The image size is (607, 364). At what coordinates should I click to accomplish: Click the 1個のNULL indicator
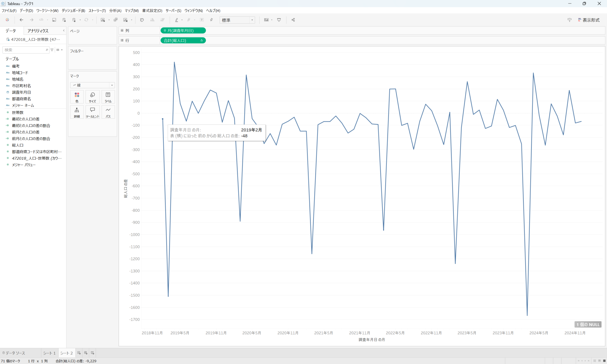(x=588, y=324)
